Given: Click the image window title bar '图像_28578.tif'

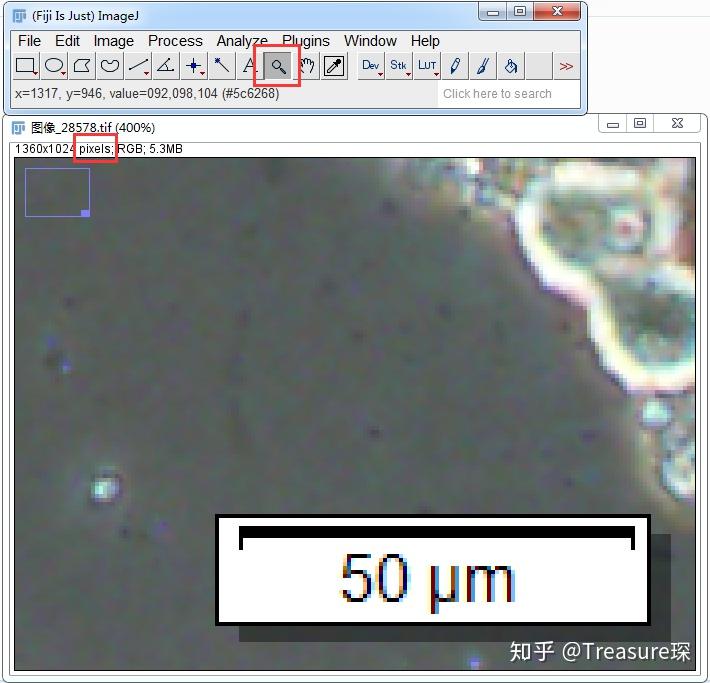Looking at the screenshot, I should coord(299,128).
